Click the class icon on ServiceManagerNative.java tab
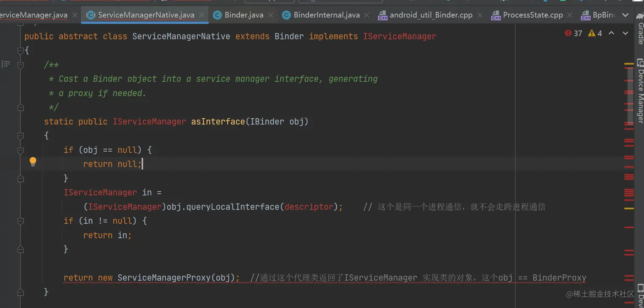The height and width of the screenshot is (308, 644). tap(91, 15)
